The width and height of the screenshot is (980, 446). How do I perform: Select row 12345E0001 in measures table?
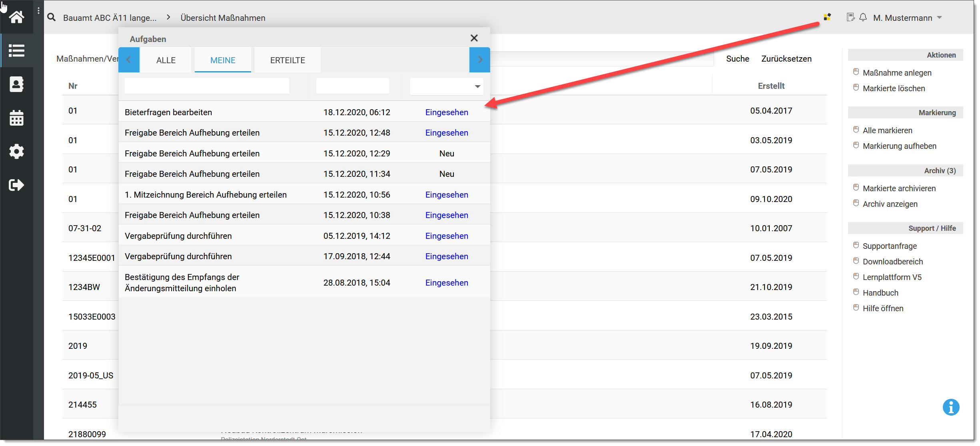(92, 258)
